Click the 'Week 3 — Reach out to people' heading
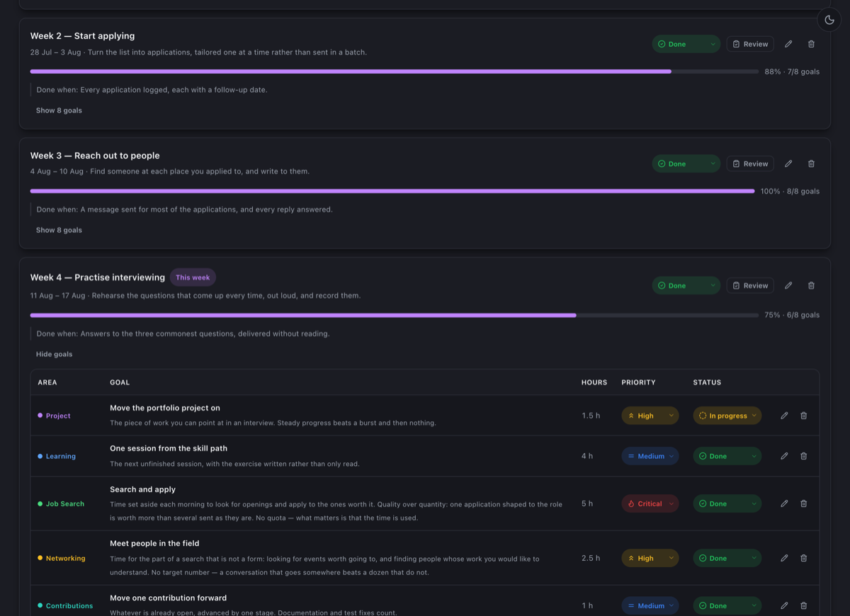 point(95,156)
